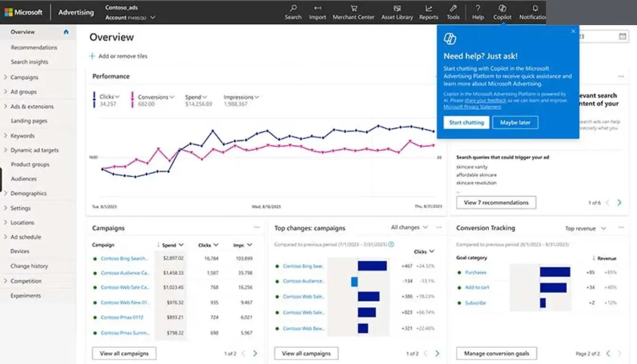The height and width of the screenshot is (364, 637).
Task: Click the Start chatting button
Action: (x=466, y=122)
